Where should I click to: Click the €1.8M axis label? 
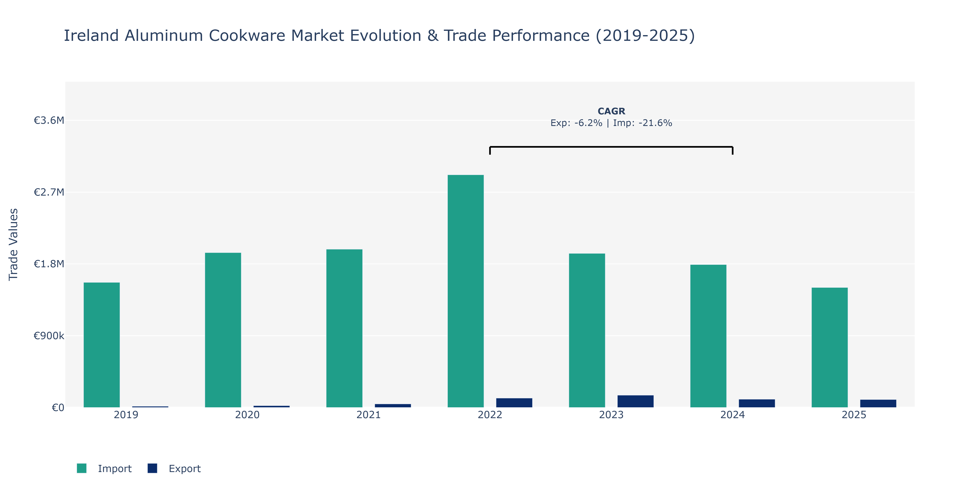(x=49, y=264)
